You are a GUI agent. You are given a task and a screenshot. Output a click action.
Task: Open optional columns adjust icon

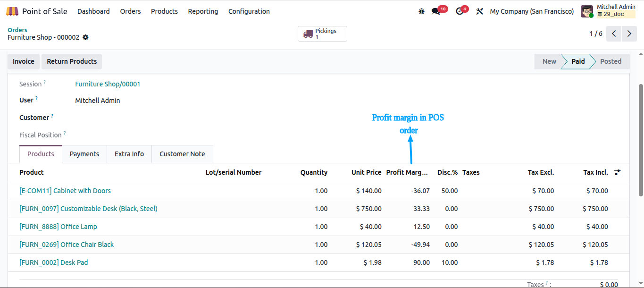[x=617, y=173]
